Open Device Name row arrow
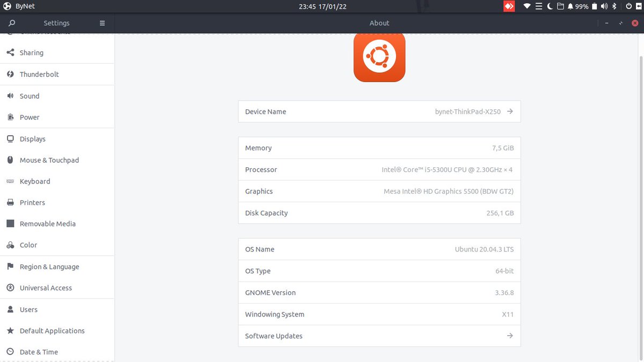The height and width of the screenshot is (362, 644). point(510,112)
